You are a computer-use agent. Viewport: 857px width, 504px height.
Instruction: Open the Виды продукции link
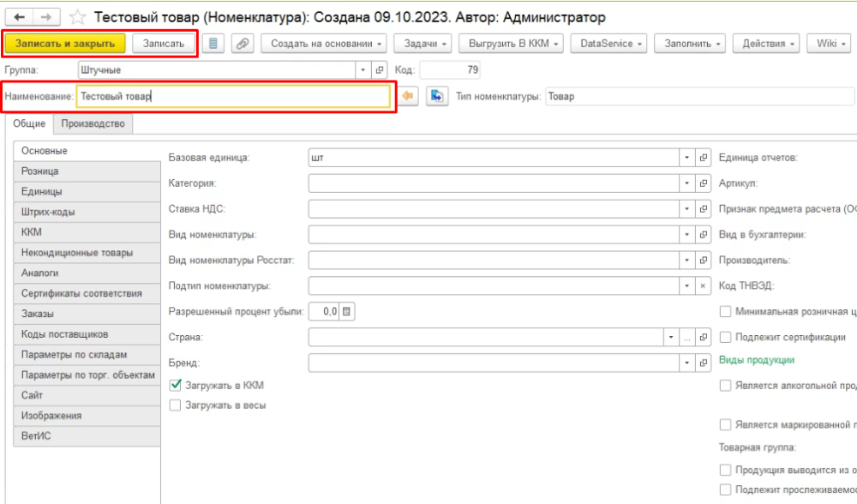click(756, 360)
